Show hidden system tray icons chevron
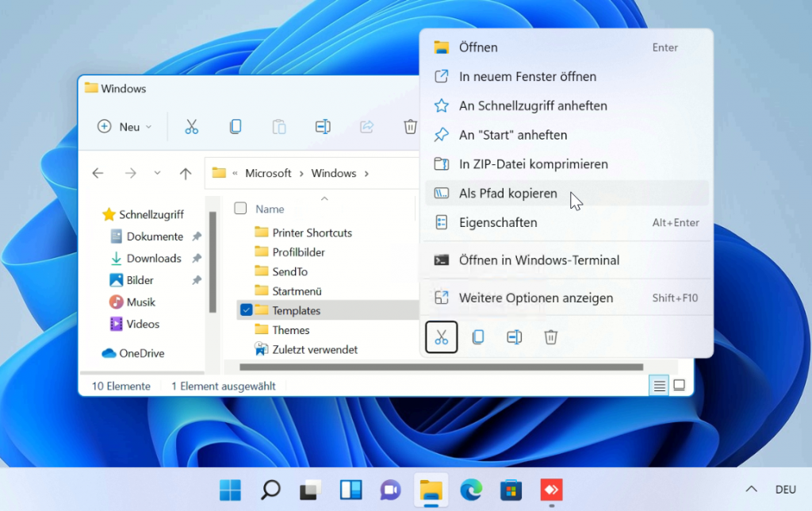 tap(751, 490)
